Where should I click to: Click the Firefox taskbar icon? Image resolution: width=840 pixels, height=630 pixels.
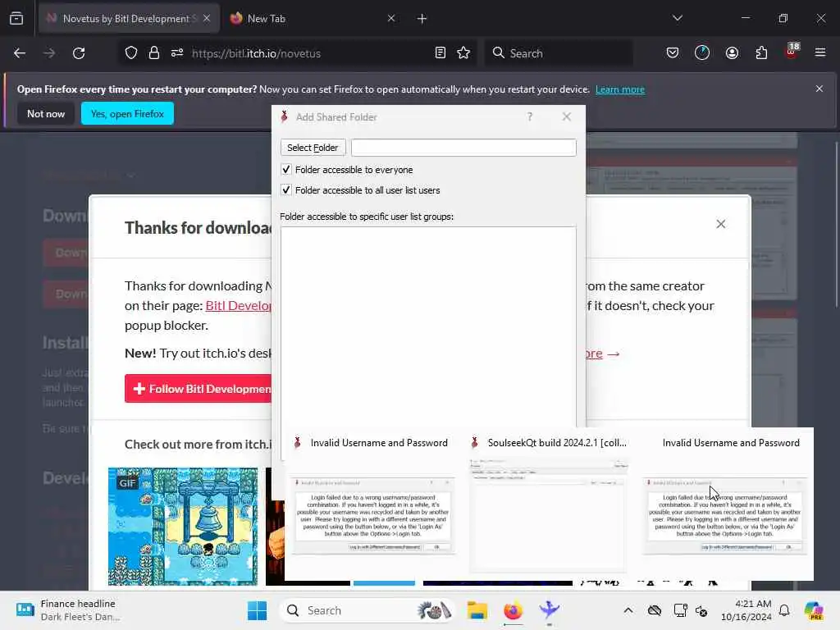(514, 610)
